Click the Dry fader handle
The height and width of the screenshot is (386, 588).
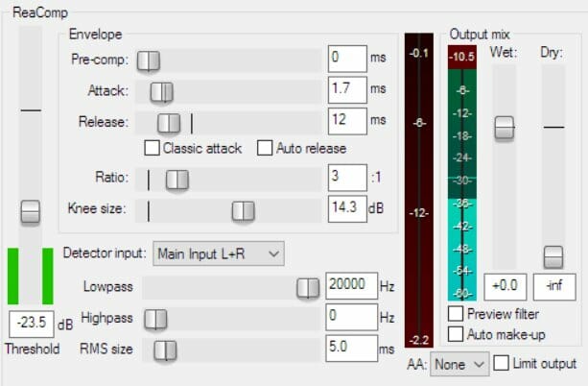click(553, 257)
